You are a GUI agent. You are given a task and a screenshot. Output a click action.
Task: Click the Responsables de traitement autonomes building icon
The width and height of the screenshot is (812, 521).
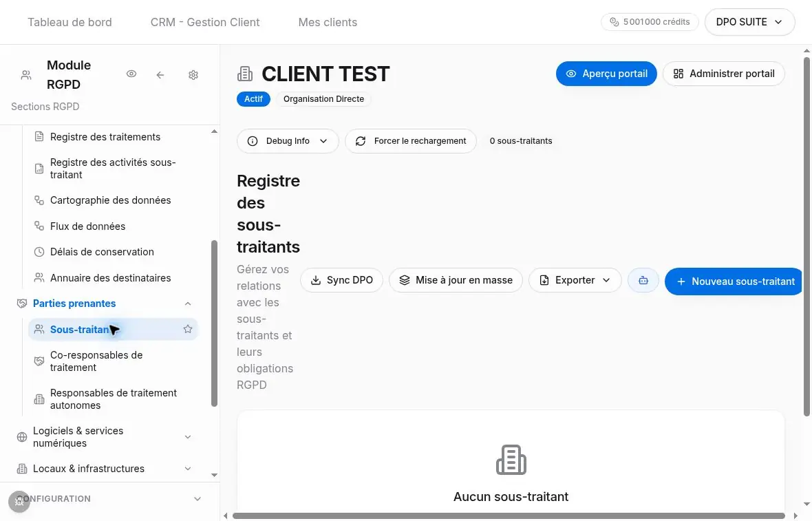pyautogui.click(x=39, y=398)
